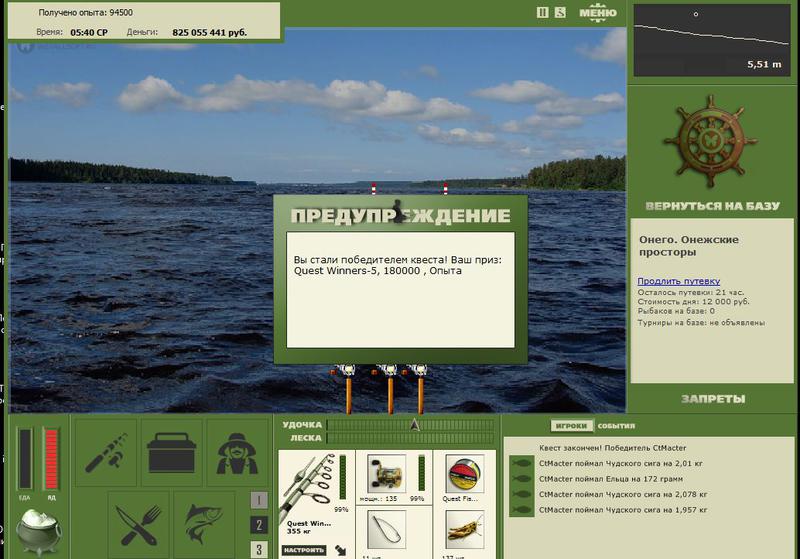
Task: Click the arrow icon next to НАСТРОИТЬ
Action: 341,550
